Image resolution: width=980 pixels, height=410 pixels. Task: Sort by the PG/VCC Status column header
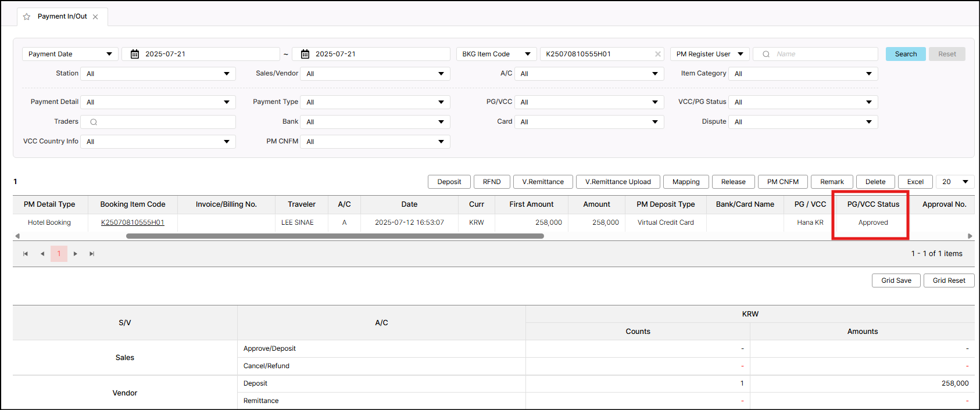[x=872, y=204]
